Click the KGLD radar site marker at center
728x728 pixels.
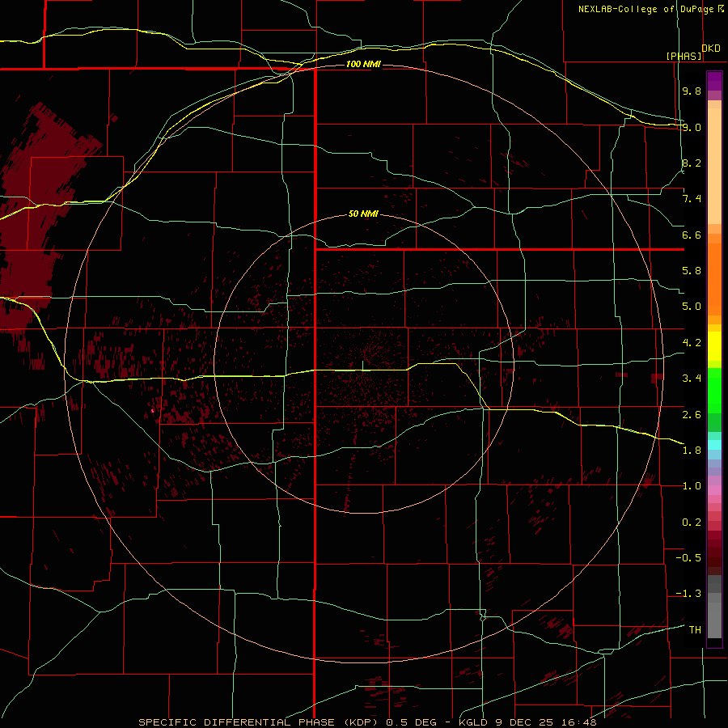click(x=362, y=366)
